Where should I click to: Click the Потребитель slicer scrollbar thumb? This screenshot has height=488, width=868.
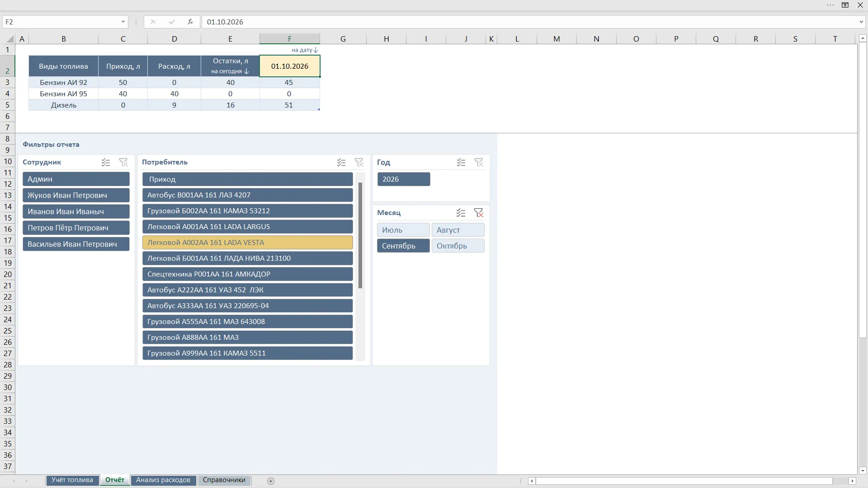click(x=360, y=235)
